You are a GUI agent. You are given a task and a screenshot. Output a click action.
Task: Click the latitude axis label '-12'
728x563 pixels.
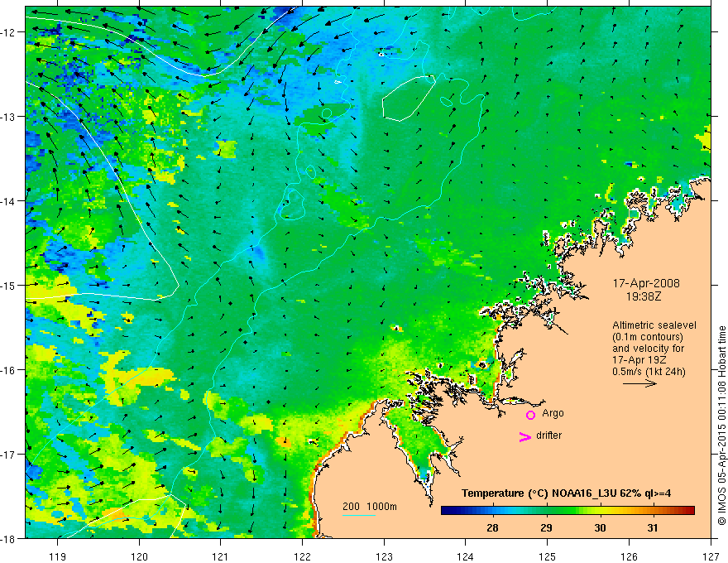click(x=8, y=32)
